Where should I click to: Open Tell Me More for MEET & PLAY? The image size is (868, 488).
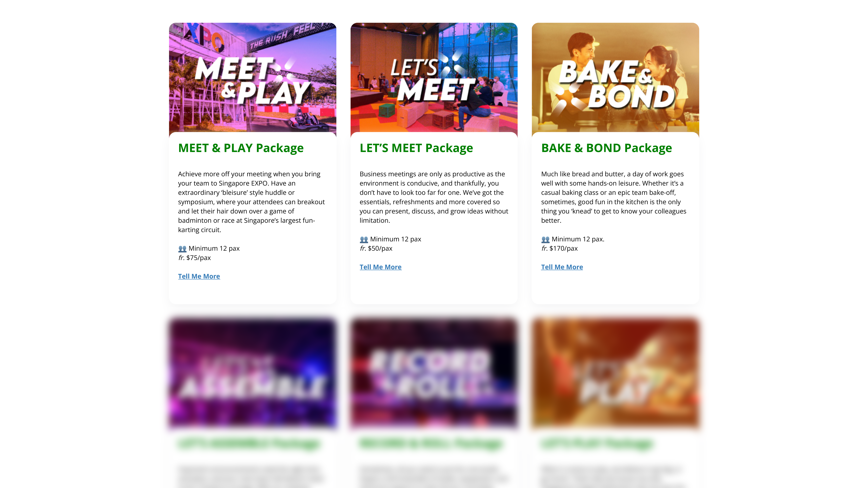point(199,276)
